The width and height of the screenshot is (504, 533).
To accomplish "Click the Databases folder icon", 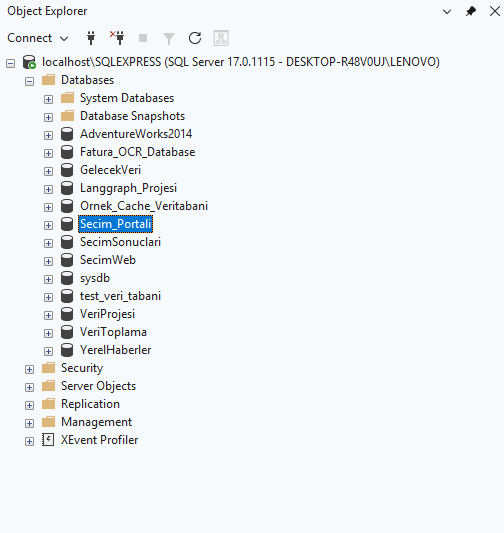I will (48, 80).
